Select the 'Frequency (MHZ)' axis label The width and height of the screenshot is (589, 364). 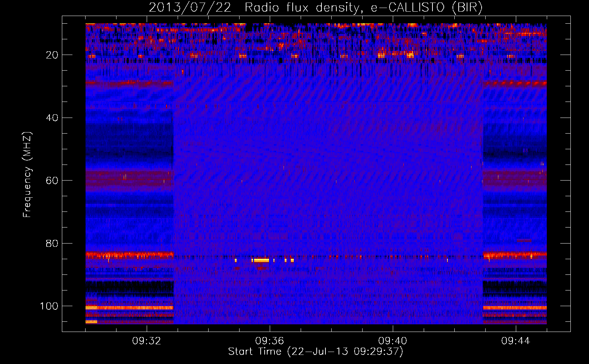pyautogui.click(x=27, y=175)
